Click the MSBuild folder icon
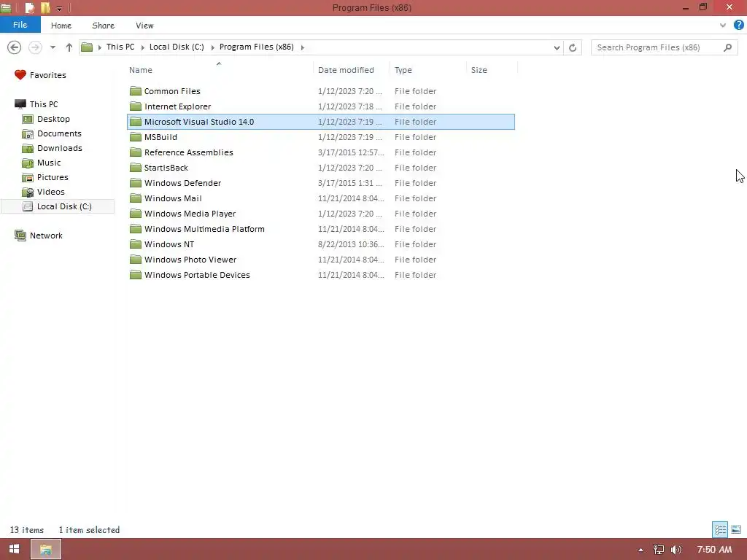Viewport: 747px width, 560px height. coord(136,137)
